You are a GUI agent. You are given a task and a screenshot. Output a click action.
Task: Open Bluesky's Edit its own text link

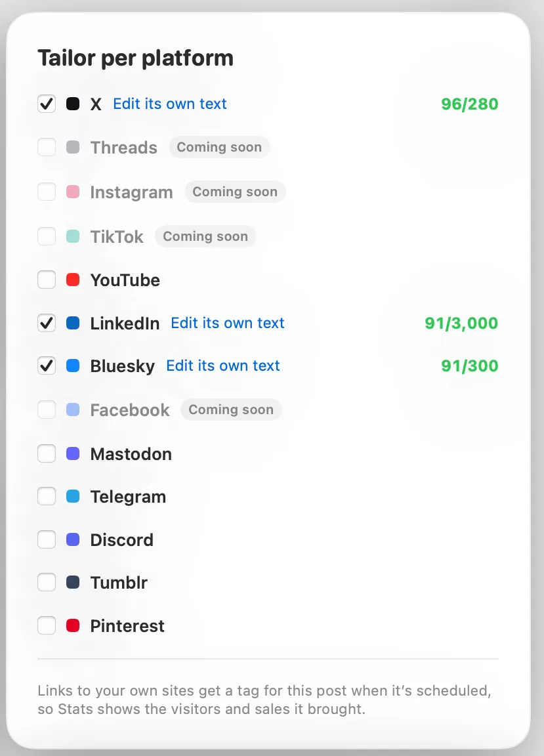[223, 366]
